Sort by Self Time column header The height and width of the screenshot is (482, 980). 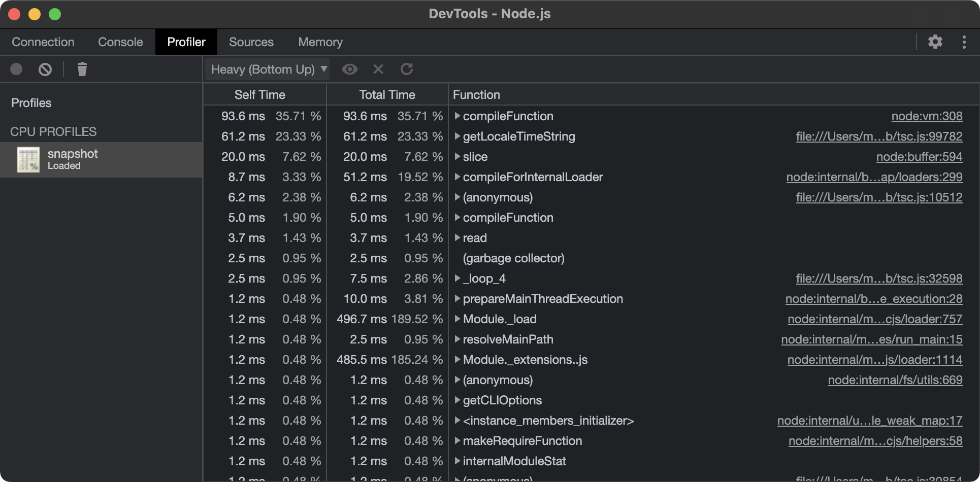[x=259, y=95]
